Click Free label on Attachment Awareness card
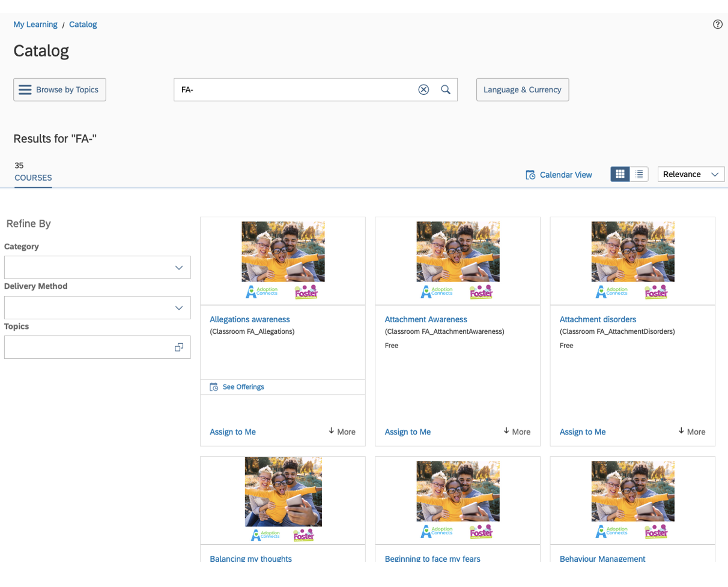Viewport: 728px width, 587px height. click(x=392, y=346)
